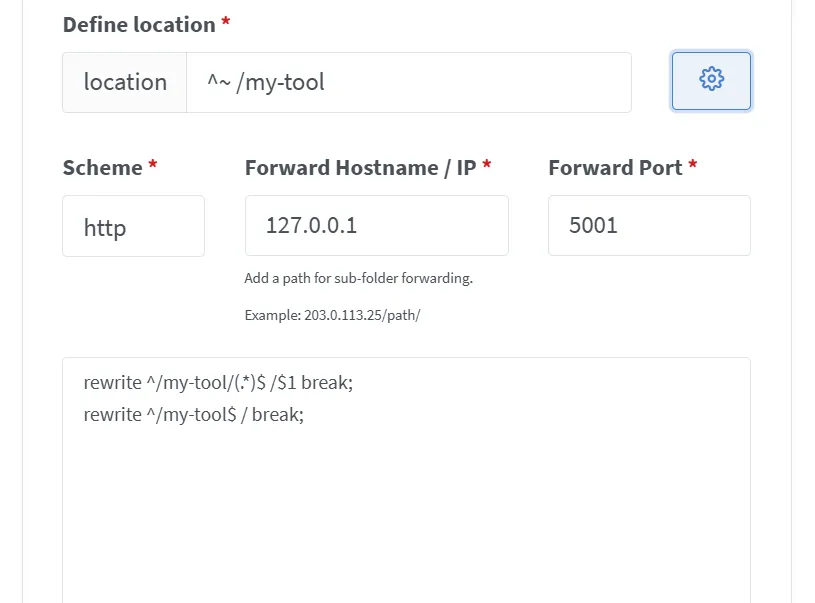Click the 'Add a path for sub-folder forwarding' hint

pos(358,278)
